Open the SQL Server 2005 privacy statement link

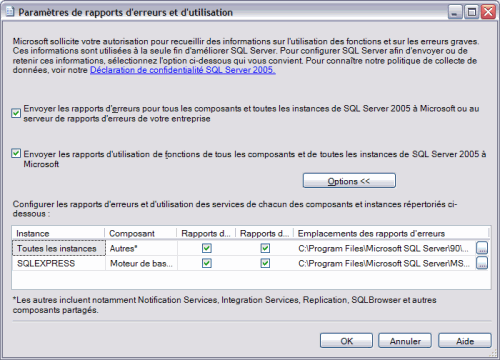[183, 70]
